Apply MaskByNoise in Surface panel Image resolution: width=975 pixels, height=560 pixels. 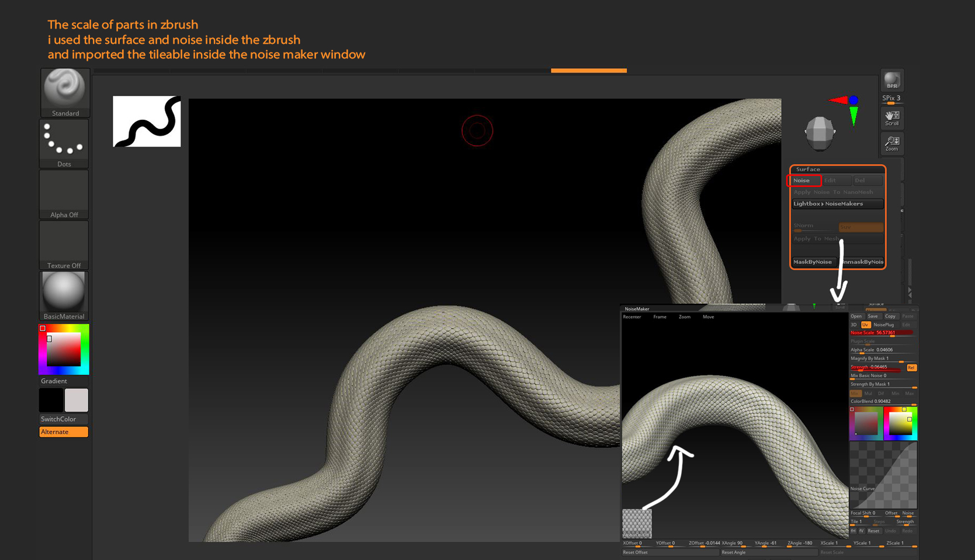(813, 262)
